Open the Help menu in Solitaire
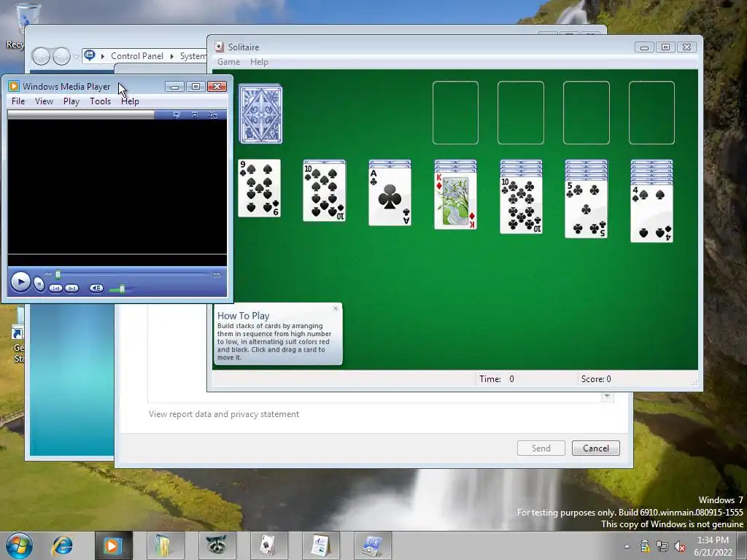The height and width of the screenshot is (560, 747). click(259, 62)
